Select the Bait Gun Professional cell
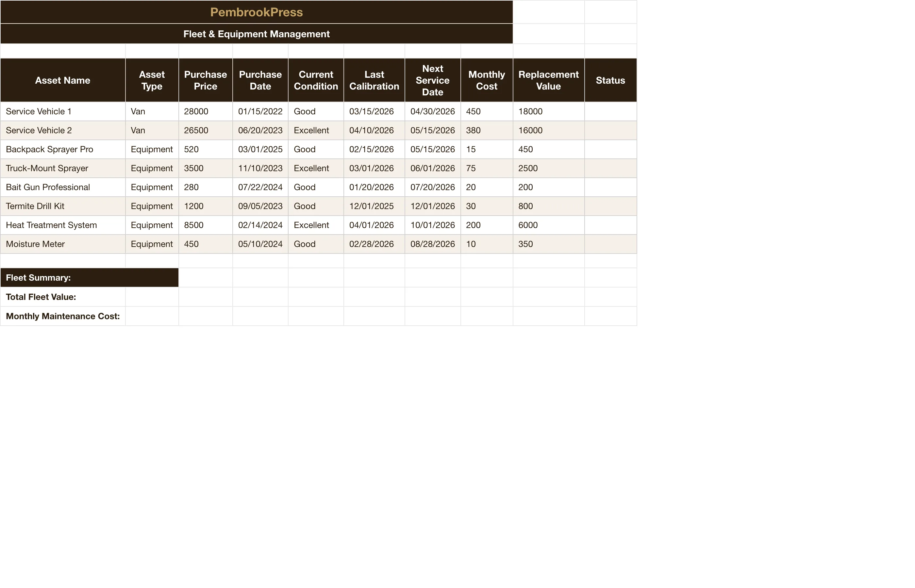Image resolution: width=915 pixels, height=588 pixels. coord(63,187)
